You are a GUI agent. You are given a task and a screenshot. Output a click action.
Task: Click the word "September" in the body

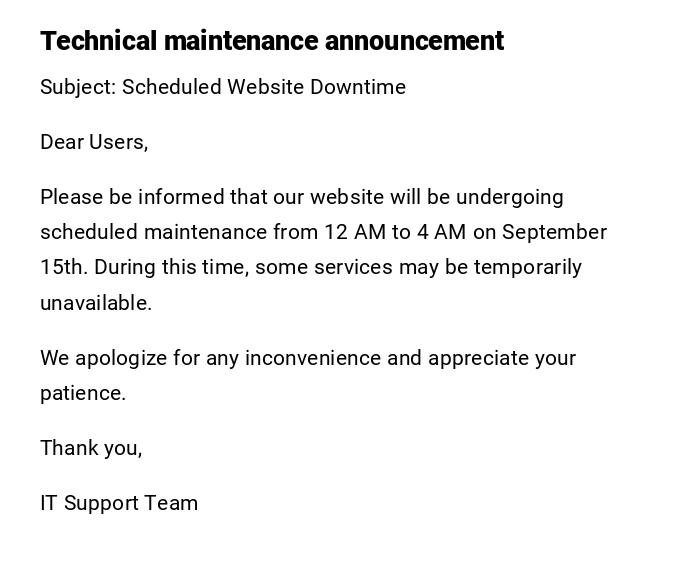554,232
